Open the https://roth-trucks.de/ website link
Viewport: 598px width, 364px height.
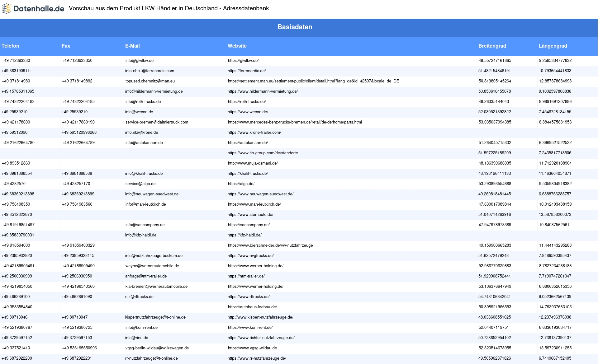[247, 102]
